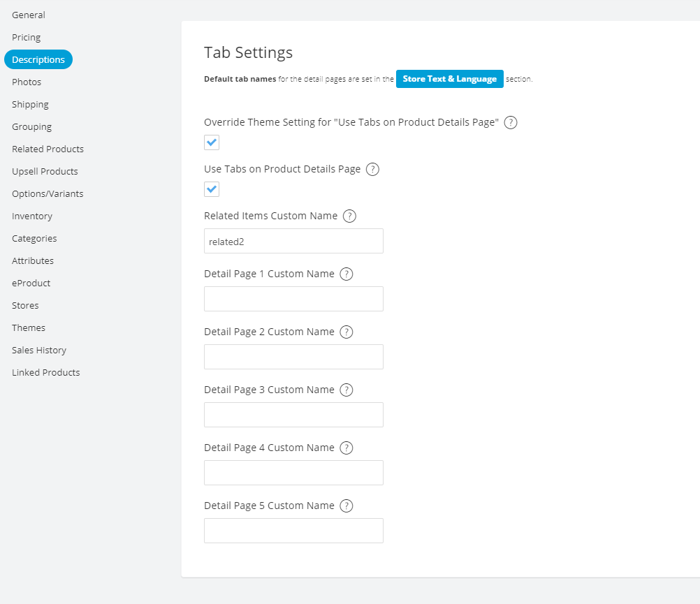Open the Inventory section
The image size is (700, 604).
[31, 216]
